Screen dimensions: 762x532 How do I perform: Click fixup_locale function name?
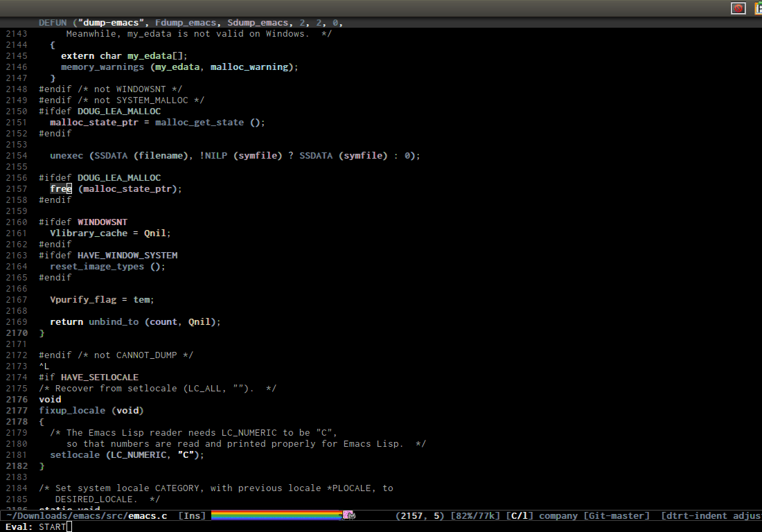coord(72,411)
